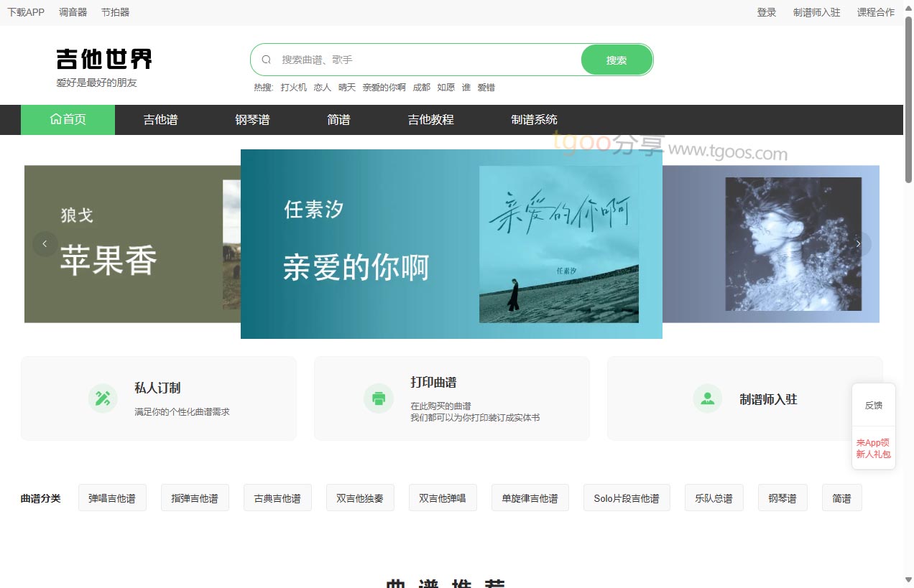Click the printer icon for 打印曲谱
Screen dimensions: 914x588
pos(378,398)
